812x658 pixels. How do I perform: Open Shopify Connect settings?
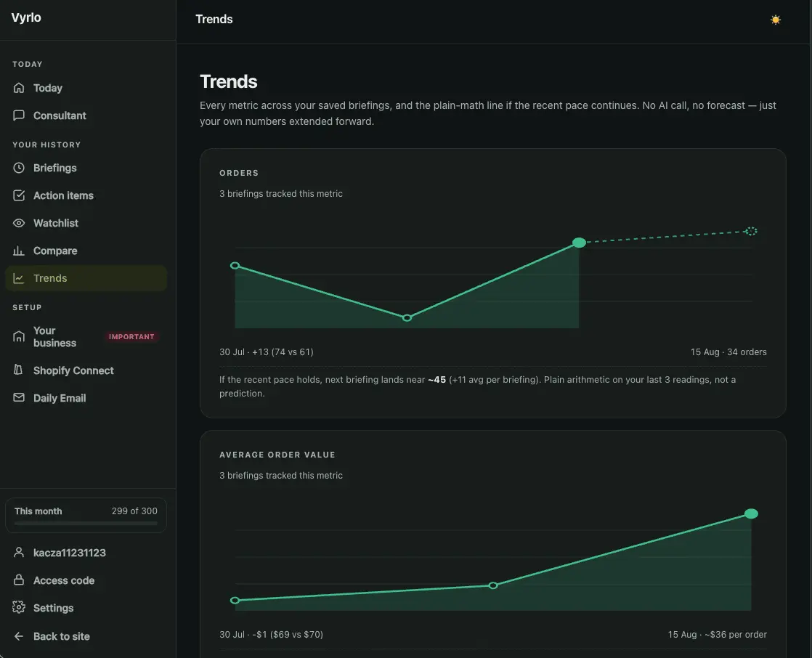tap(73, 370)
